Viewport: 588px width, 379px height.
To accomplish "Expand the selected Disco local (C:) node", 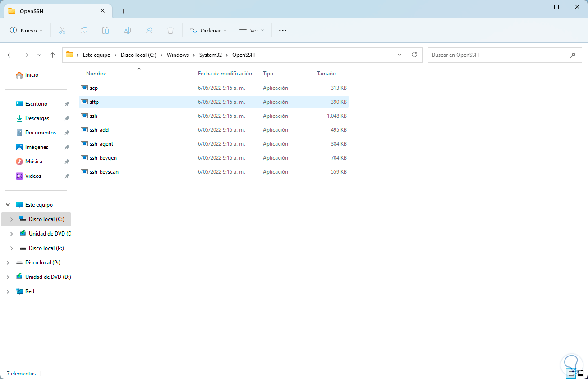I will click(x=12, y=219).
